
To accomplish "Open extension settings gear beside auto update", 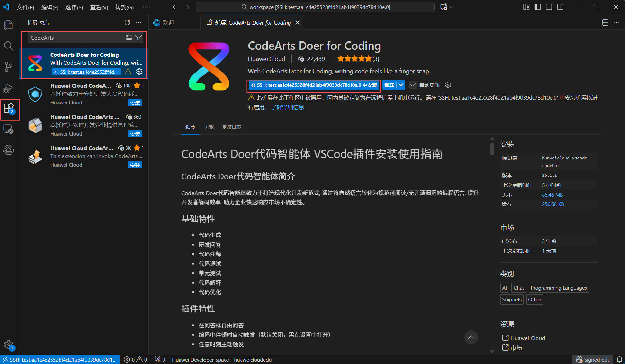I will [x=448, y=85].
